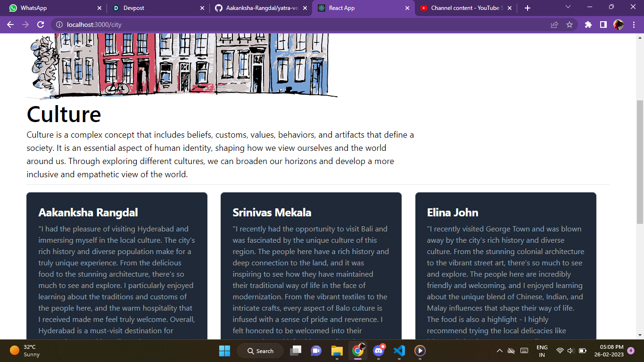
Task: Open the media player taskbar icon
Action: 420,351
